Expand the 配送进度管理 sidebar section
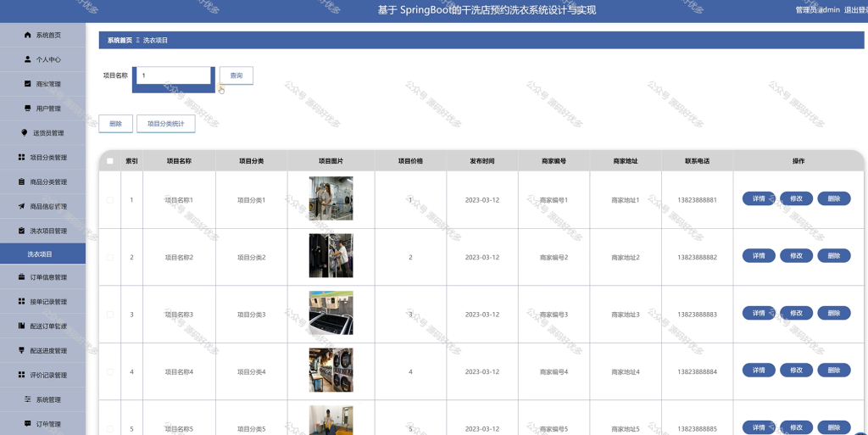The width and height of the screenshot is (868, 435). [x=42, y=350]
